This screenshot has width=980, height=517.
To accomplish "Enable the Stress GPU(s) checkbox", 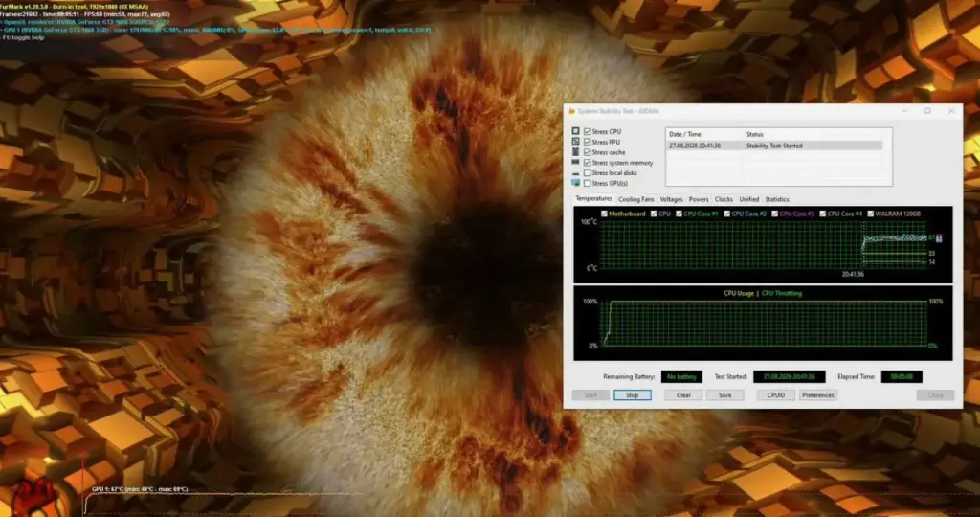I will pos(587,183).
